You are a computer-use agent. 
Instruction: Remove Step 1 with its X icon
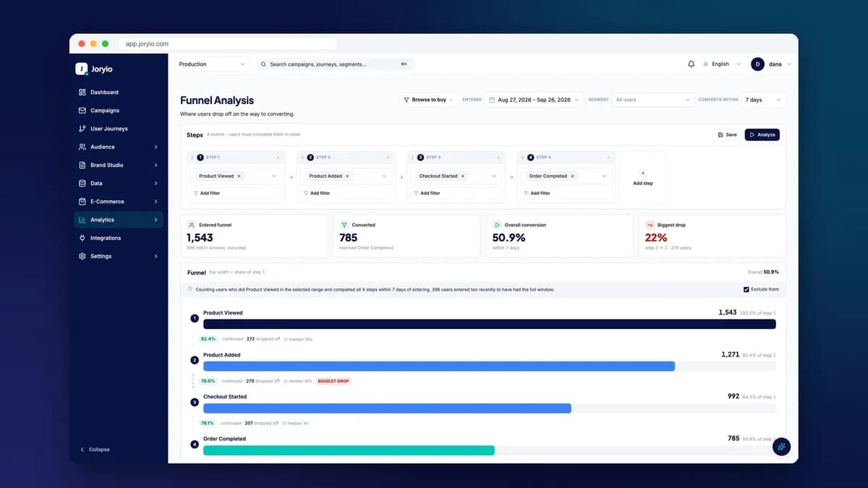point(278,157)
